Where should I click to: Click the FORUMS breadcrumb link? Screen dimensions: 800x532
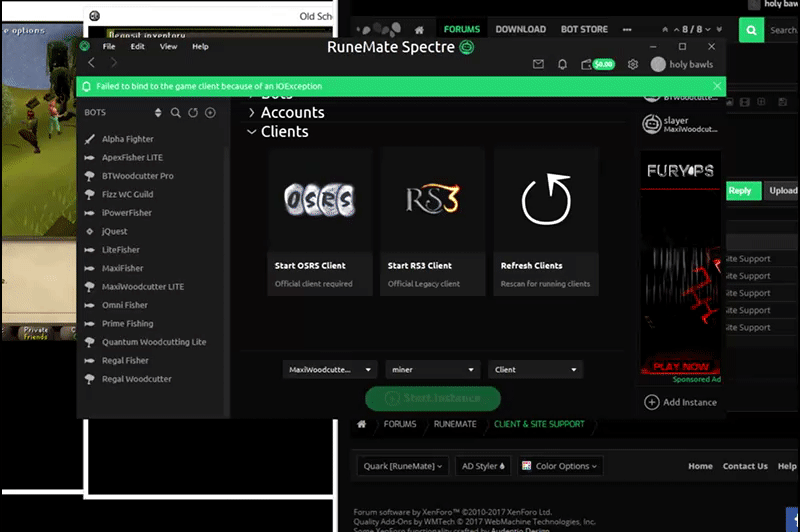tap(400, 424)
